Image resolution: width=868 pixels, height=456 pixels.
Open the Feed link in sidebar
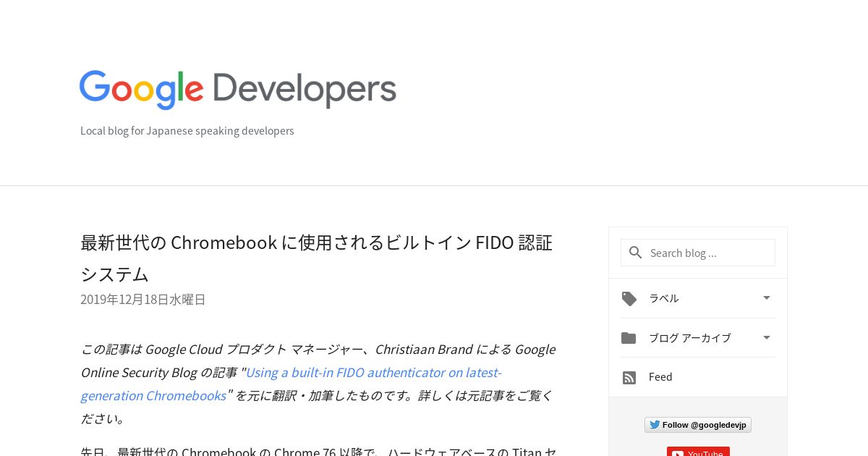click(660, 377)
